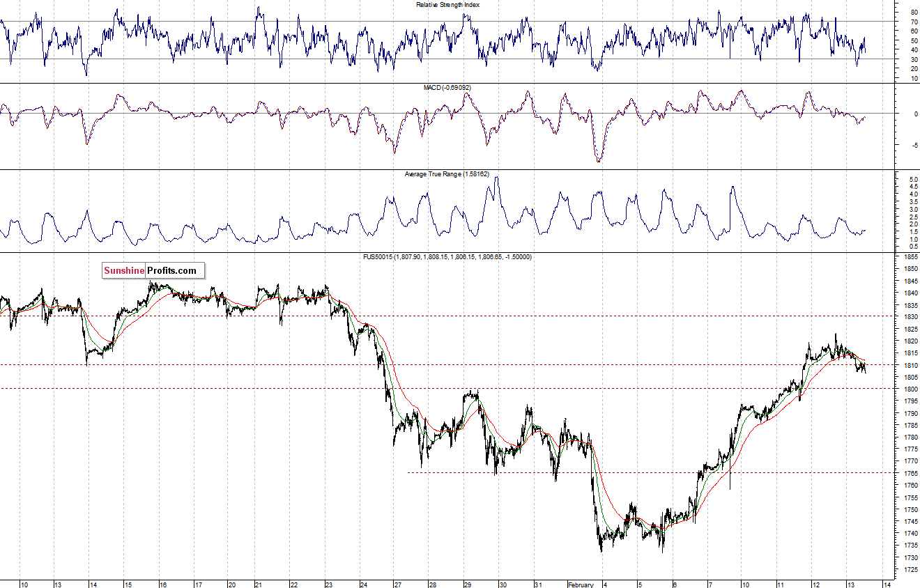Click the date label 16 on time axis

coord(162,584)
